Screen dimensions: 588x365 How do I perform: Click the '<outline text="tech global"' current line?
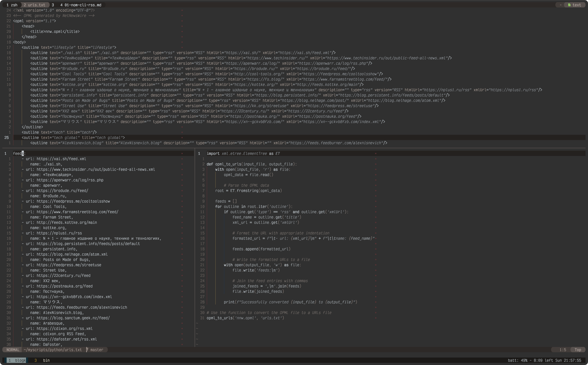coord(73,137)
